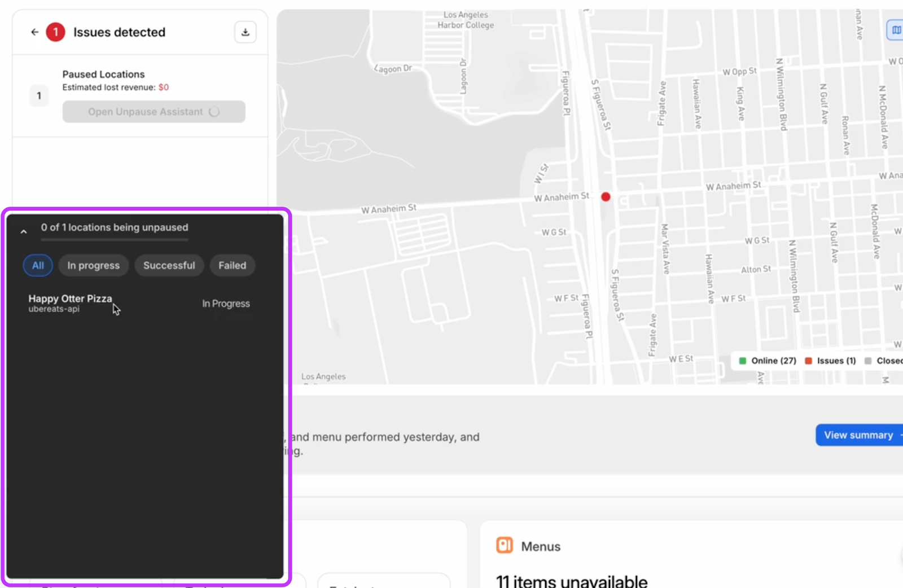Open the Menus card heading
Image resolution: width=903 pixels, height=588 pixels.
click(x=540, y=546)
